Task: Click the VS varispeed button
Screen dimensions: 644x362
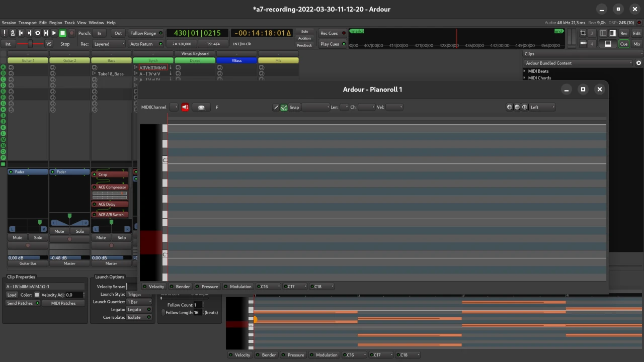Action: point(49,44)
